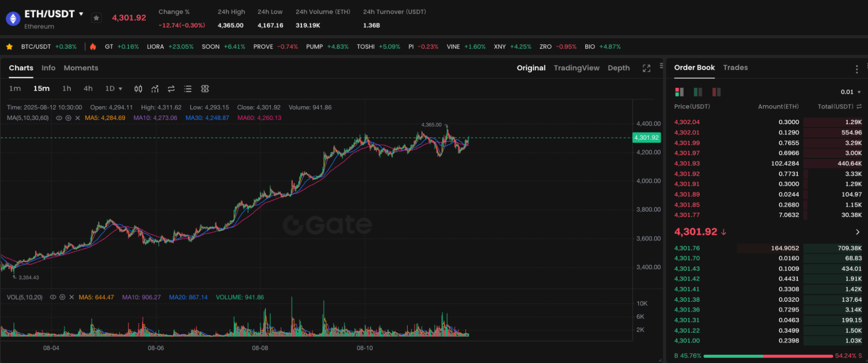Add ETH/USDT to favorites with star
Image resolution: width=868 pixels, height=363 pixels.
pyautogui.click(x=96, y=18)
